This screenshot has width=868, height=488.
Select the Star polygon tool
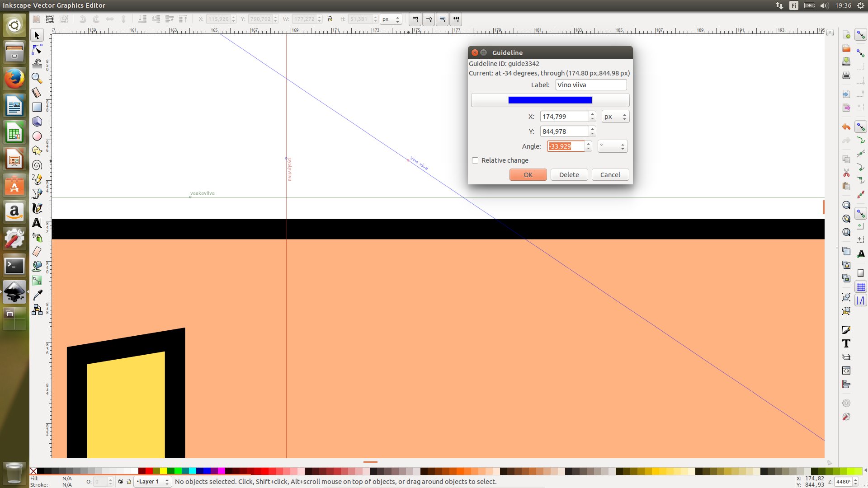pos(37,150)
